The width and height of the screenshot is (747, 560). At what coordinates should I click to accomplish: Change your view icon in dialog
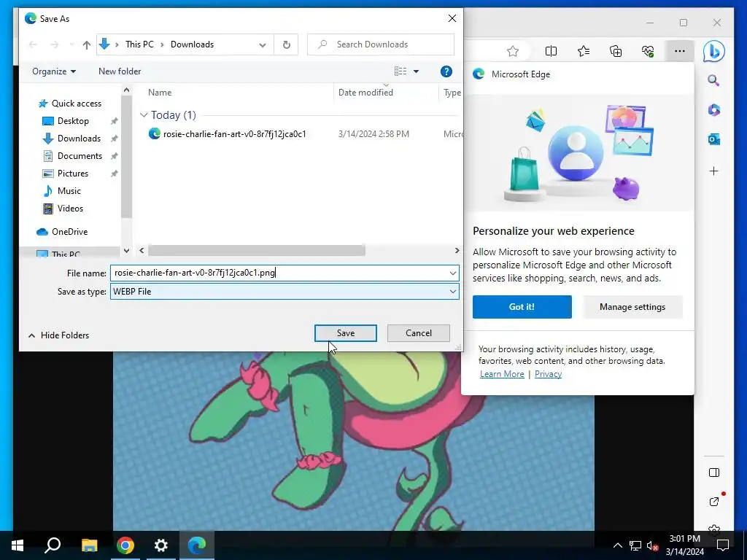(400, 71)
